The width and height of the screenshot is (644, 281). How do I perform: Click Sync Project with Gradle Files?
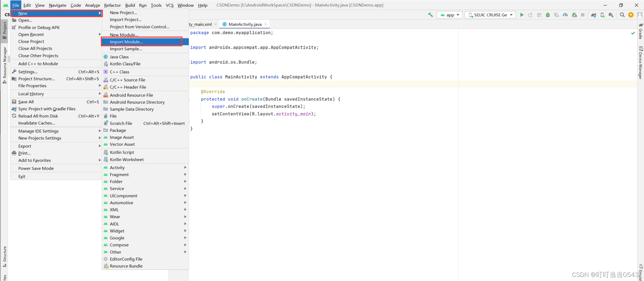point(56,109)
